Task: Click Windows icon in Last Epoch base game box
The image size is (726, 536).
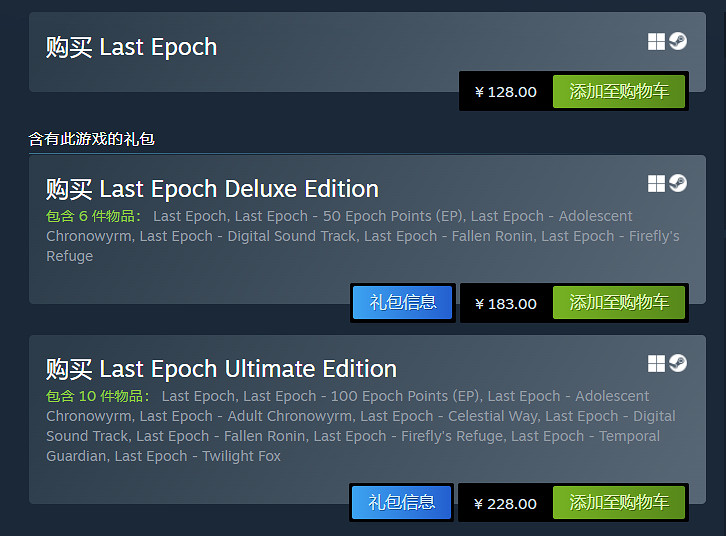Action: click(x=656, y=42)
